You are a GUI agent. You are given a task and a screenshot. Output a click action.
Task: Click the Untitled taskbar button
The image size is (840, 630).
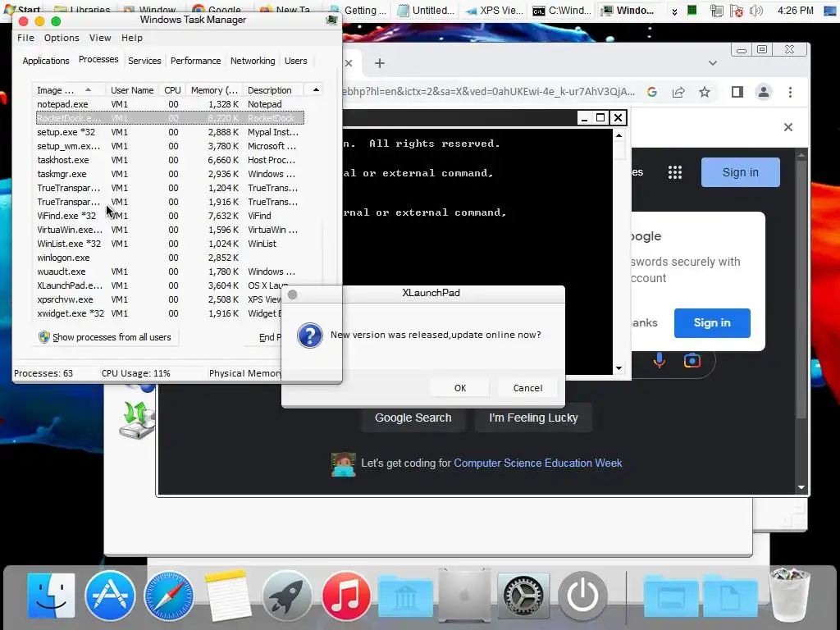click(427, 10)
